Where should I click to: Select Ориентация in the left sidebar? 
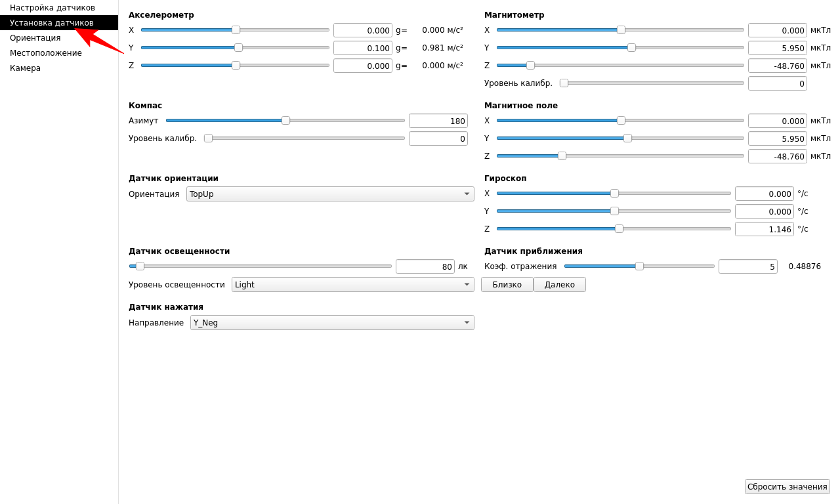click(35, 38)
